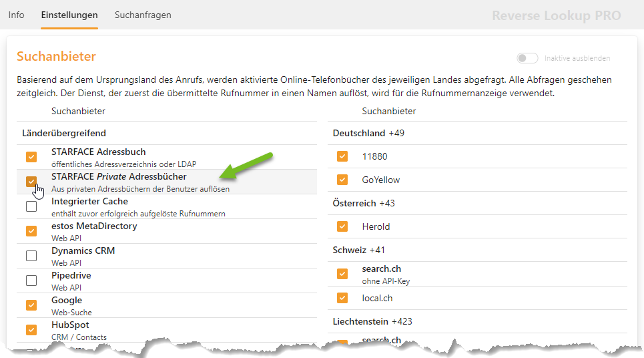Switch to the Info tab
This screenshot has height=358, width=644.
coord(17,15)
